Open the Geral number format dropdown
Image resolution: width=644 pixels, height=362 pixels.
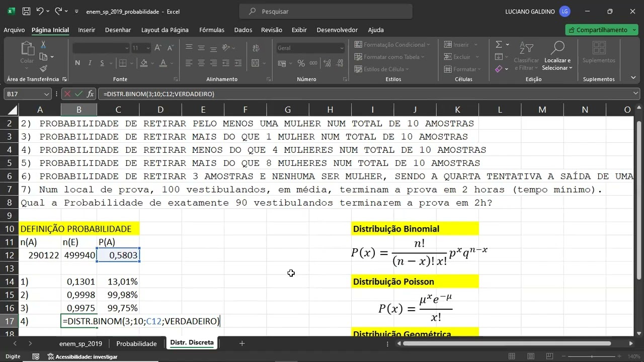click(342, 48)
